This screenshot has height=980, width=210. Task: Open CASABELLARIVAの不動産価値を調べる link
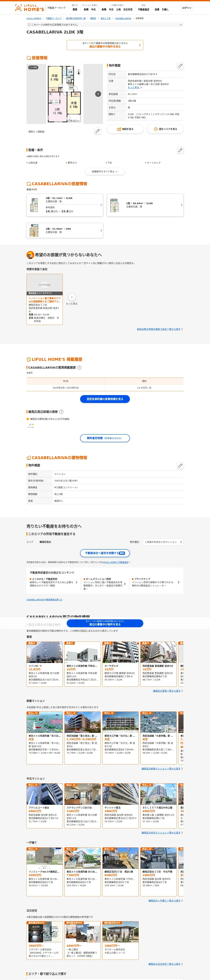(44, 600)
